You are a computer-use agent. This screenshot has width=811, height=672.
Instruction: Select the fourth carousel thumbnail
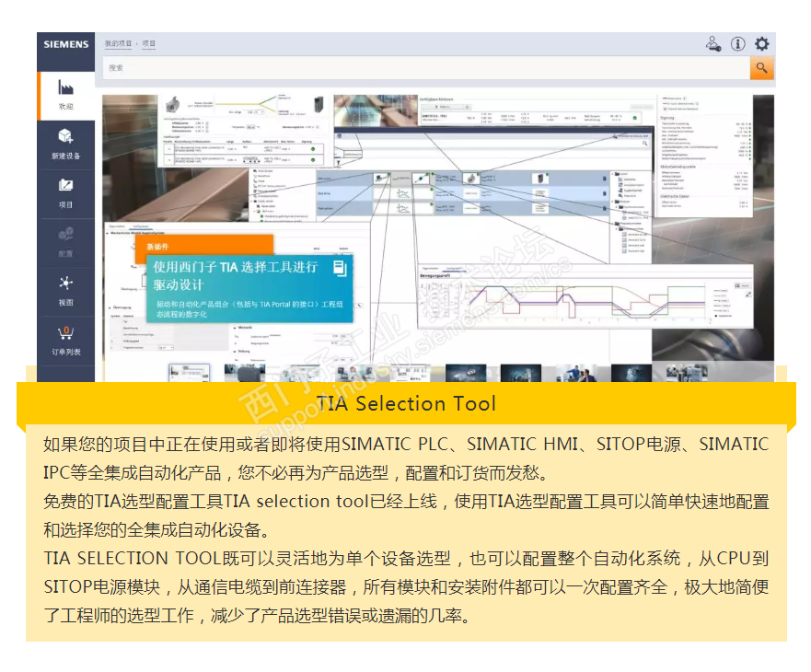(355, 373)
